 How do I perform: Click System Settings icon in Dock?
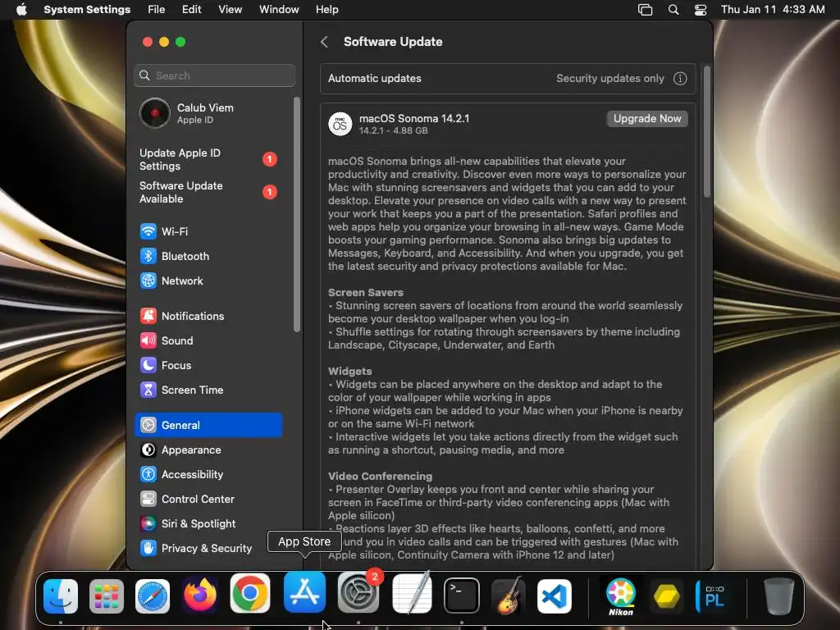358,594
